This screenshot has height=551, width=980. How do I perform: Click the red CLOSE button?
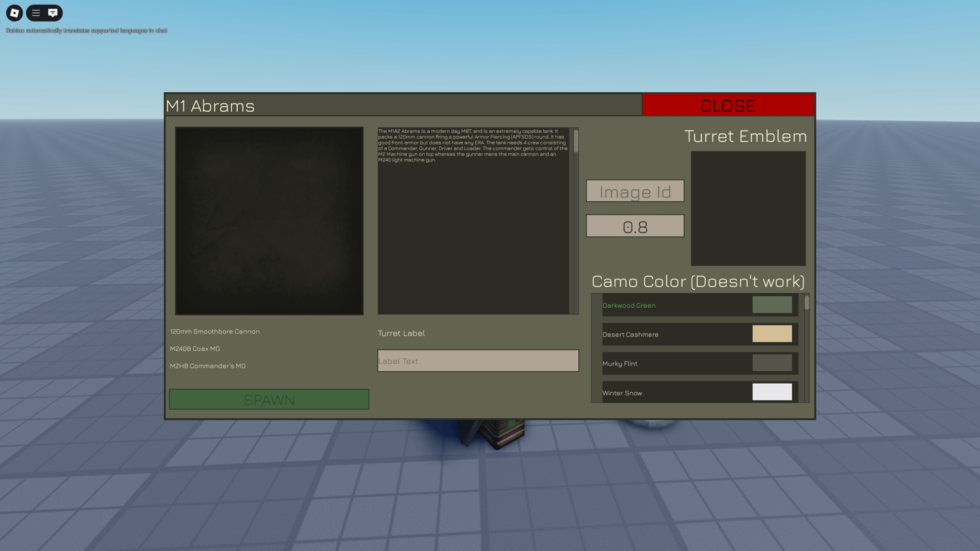pyautogui.click(x=728, y=105)
